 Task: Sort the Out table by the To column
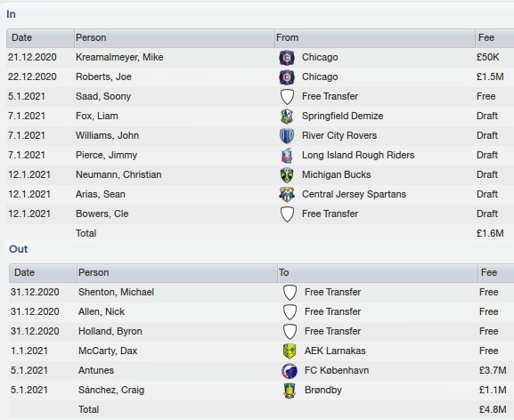point(378,273)
